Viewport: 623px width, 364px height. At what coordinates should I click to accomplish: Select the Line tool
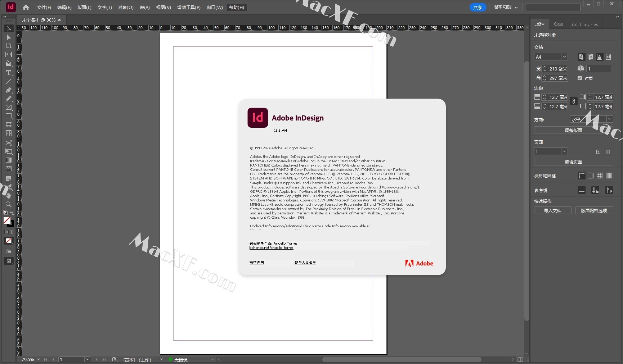9,81
